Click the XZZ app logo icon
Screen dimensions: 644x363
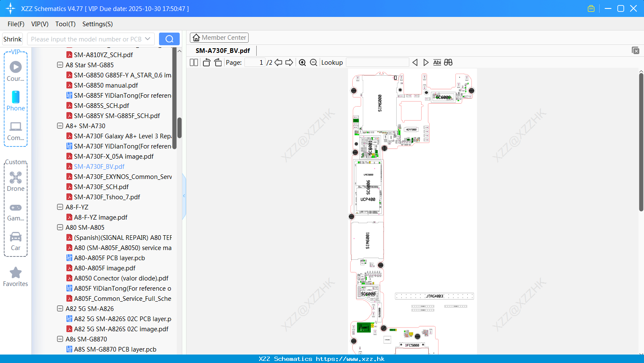11,8
